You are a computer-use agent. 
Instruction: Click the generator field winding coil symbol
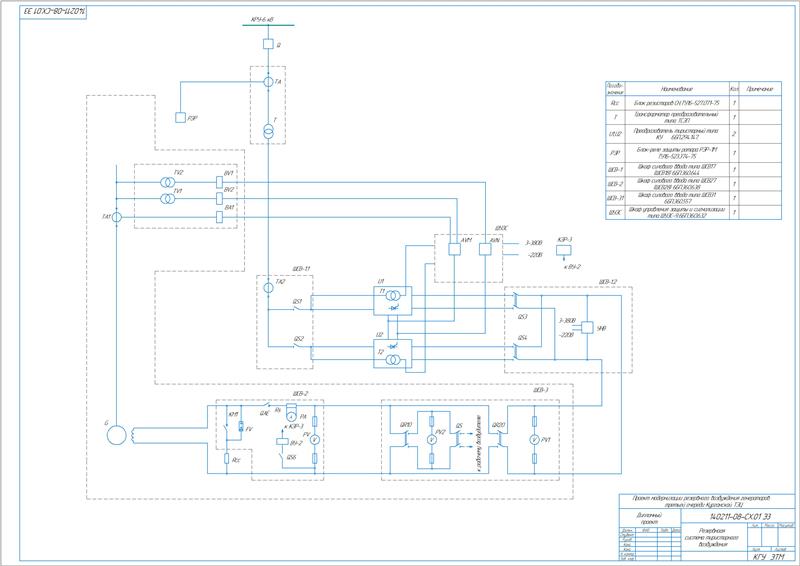(134, 435)
